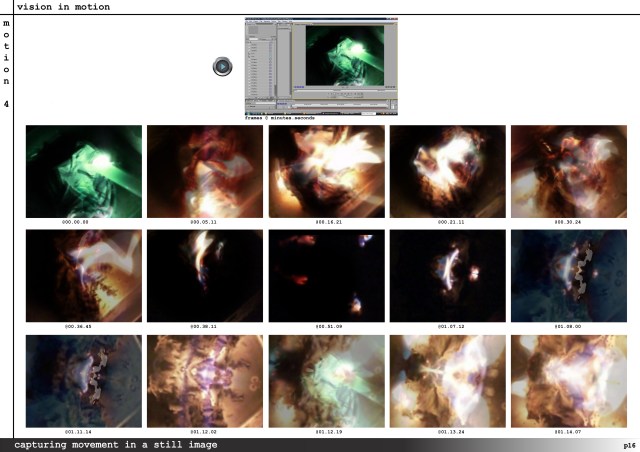The height and width of the screenshot is (452, 640).
Task: Click the frame thumbnail labeled 000.16.21
Action: (326, 171)
